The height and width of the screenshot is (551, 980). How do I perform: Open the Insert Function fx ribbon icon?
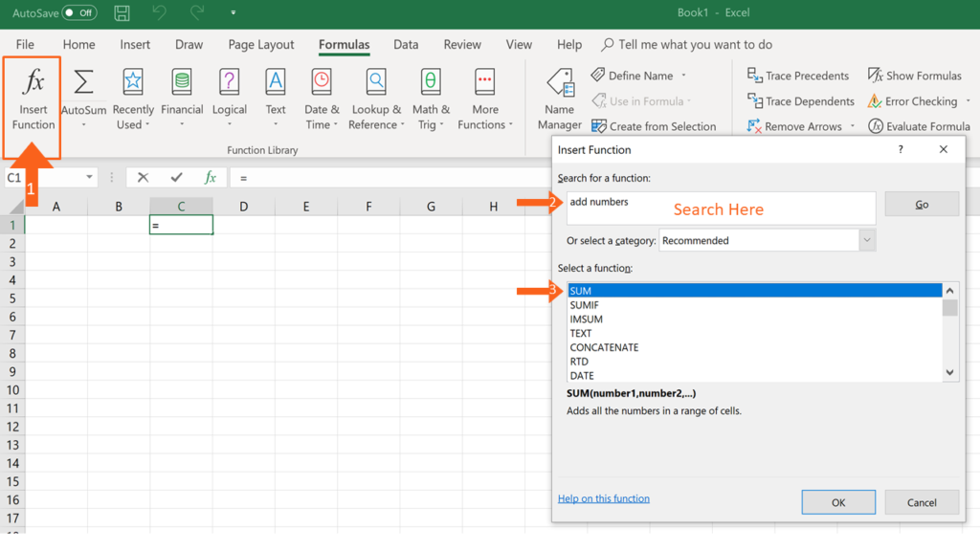(x=33, y=82)
